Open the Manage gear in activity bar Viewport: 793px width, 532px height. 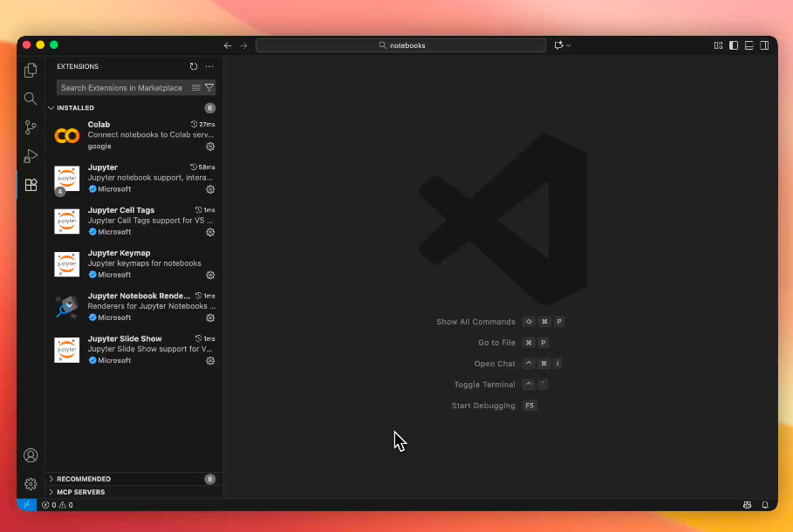31,483
